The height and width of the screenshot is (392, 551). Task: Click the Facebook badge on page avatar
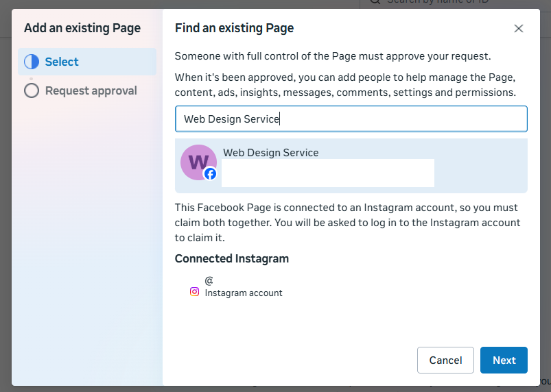(210, 173)
